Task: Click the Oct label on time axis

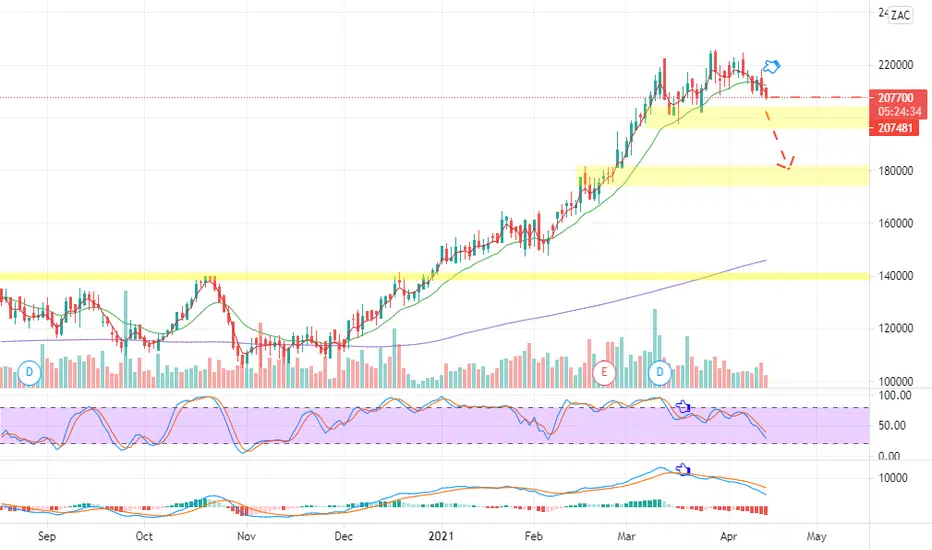Action: [x=144, y=536]
